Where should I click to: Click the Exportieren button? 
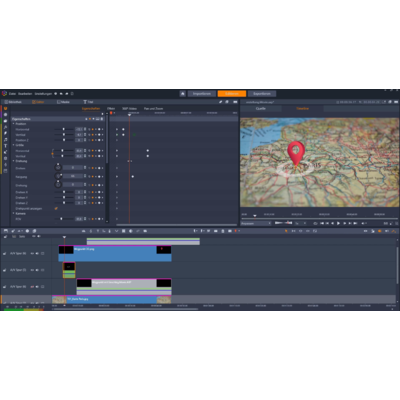pyautogui.click(x=262, y=94)
